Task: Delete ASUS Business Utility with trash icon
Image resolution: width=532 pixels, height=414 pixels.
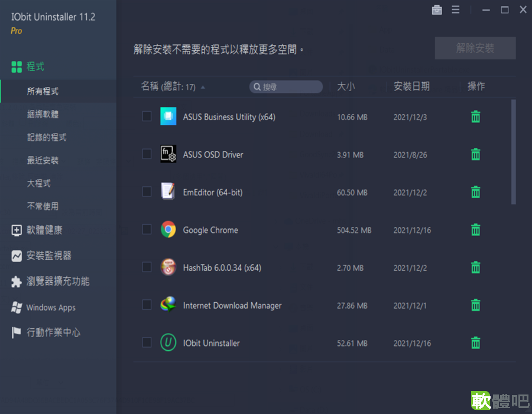Action: 475,117
